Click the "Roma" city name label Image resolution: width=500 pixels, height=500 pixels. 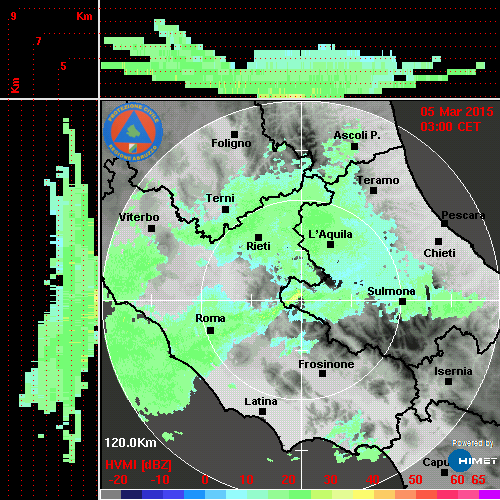click(210, 318)
